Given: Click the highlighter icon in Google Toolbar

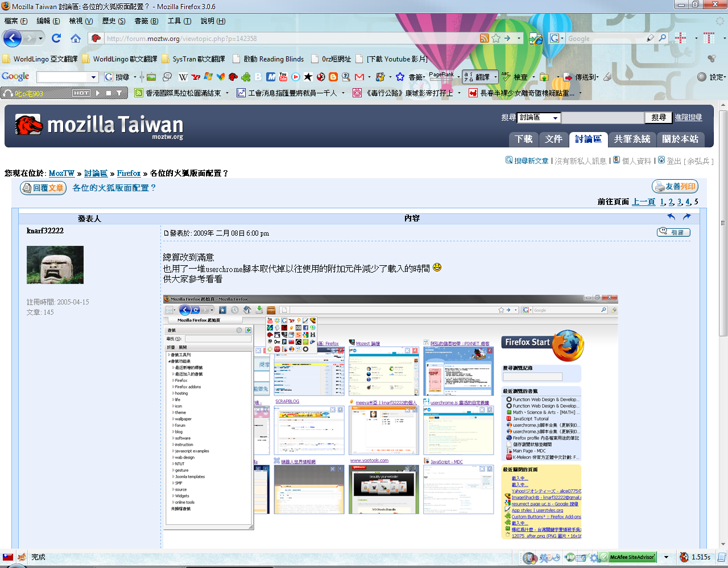Looking at the screenshot, I should (607, 77).
